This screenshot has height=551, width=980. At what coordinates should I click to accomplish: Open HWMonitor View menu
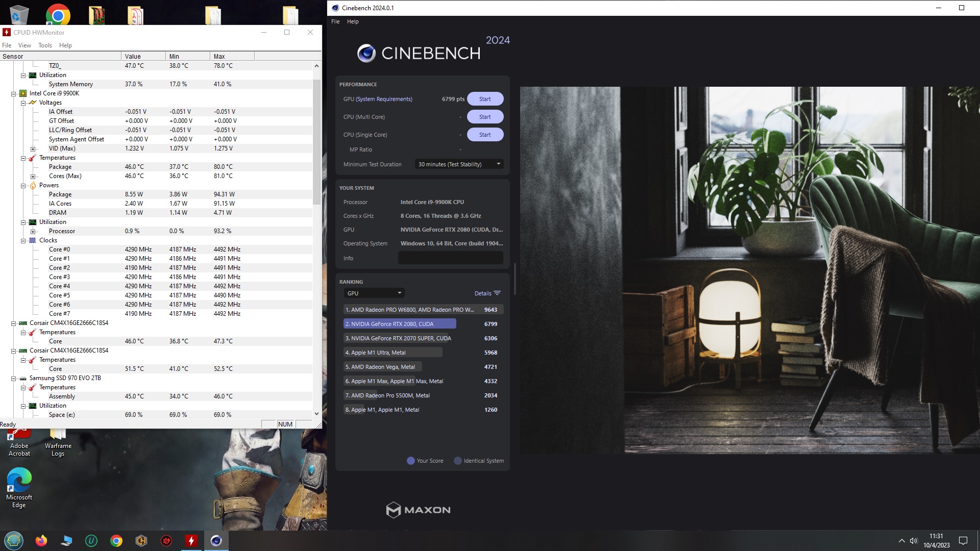click(x=24, y=45)
